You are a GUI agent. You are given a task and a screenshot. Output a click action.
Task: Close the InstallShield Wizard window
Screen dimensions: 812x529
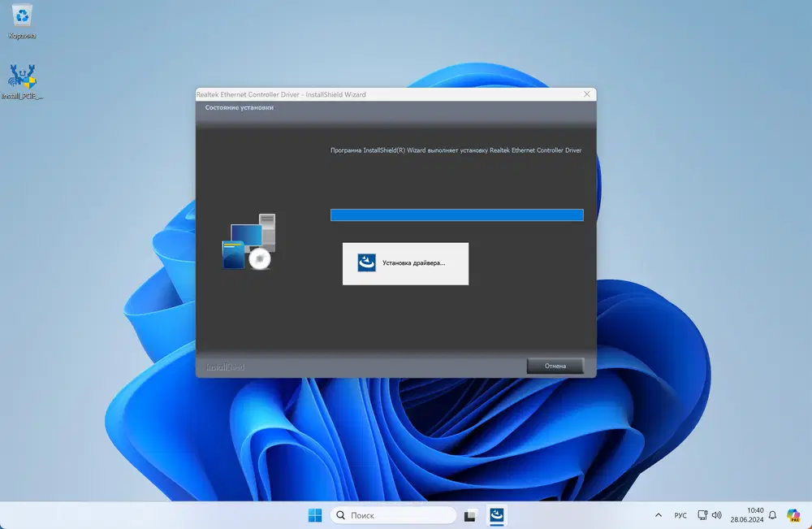click(x=586, y=94)
